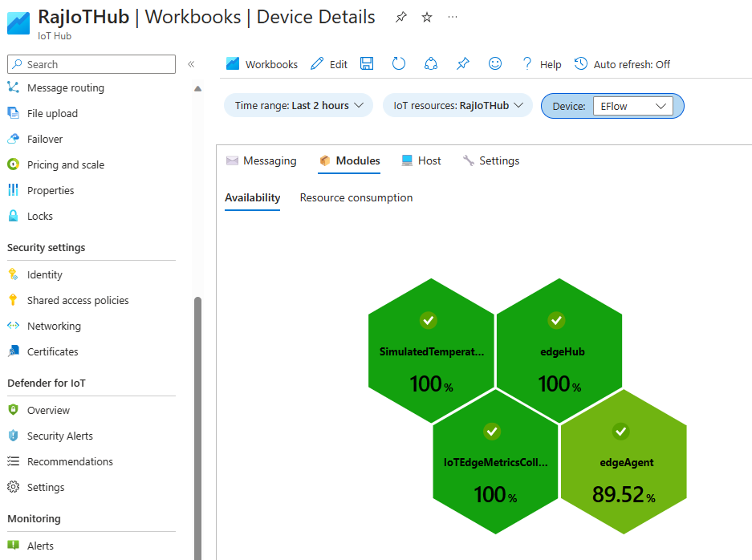
Task: Save the workbook using the disk icon
Action: tap(367, 63)
